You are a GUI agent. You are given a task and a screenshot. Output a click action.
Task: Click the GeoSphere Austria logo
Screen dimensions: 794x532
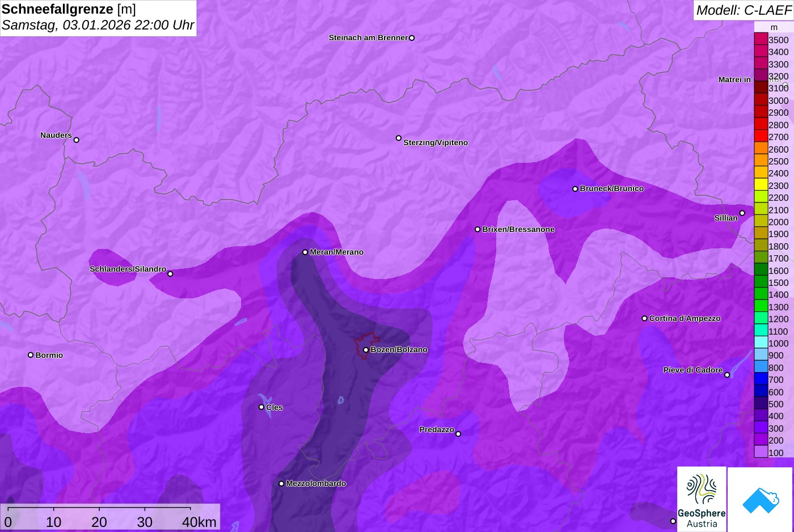702,499
